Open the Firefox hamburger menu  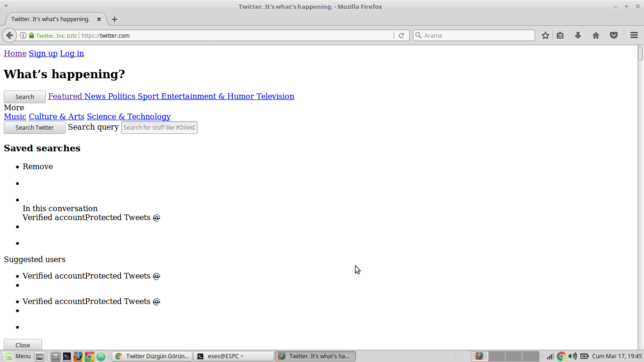[634, 35]
